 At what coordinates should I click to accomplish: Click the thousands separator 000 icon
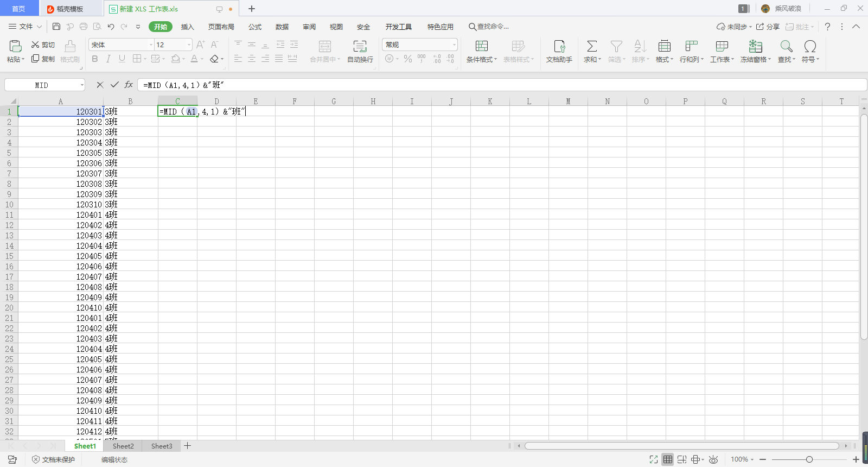[422, 59]
